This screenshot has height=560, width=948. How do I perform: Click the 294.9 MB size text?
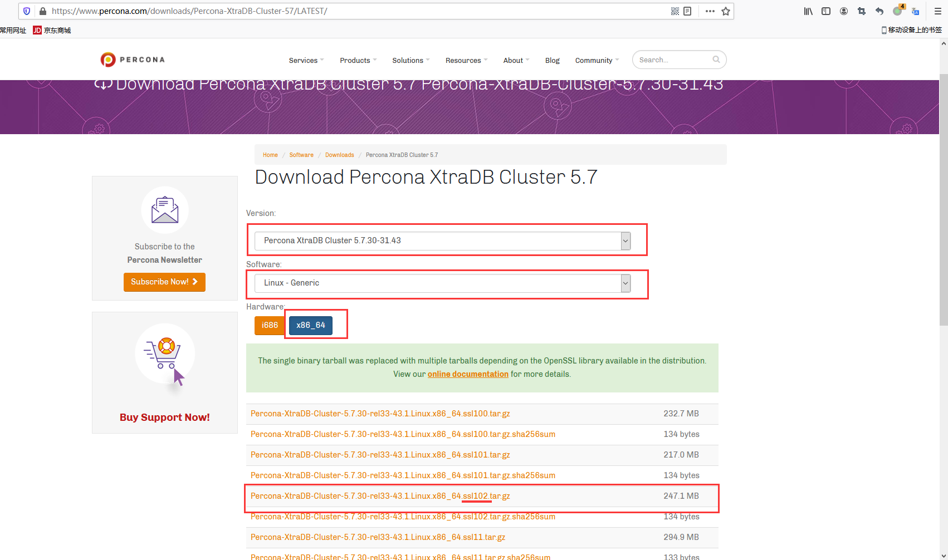(681, 537)
